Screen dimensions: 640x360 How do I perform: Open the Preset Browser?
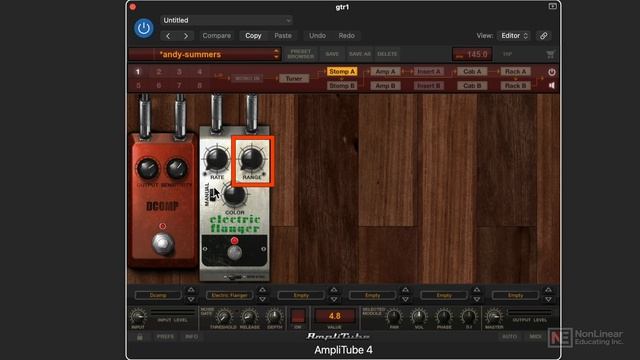(x=301, y=54)
